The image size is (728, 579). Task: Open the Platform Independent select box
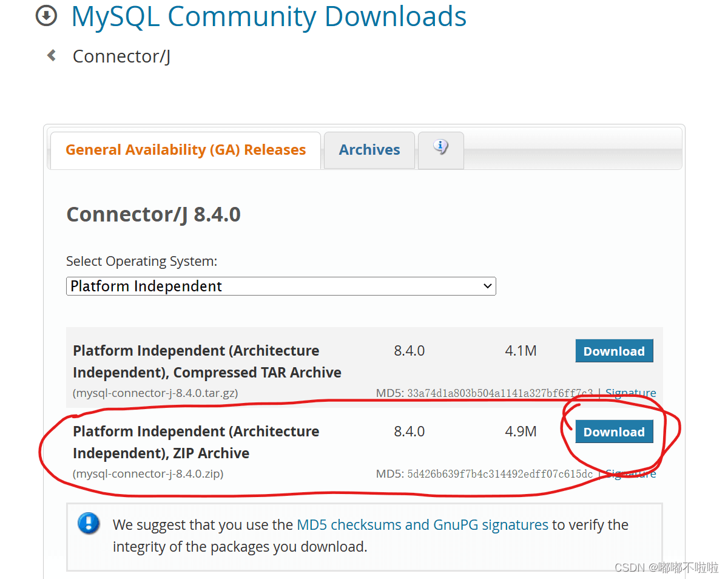[281, 286]
